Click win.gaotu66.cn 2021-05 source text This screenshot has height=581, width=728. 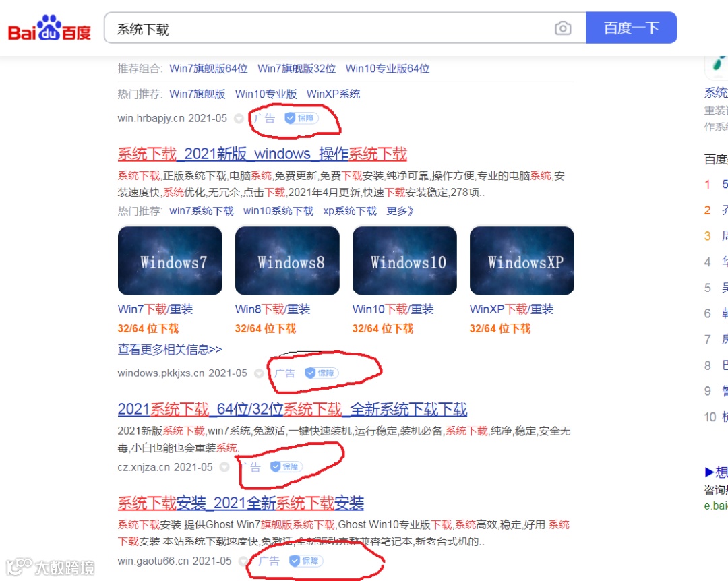[x=175, y=561]
